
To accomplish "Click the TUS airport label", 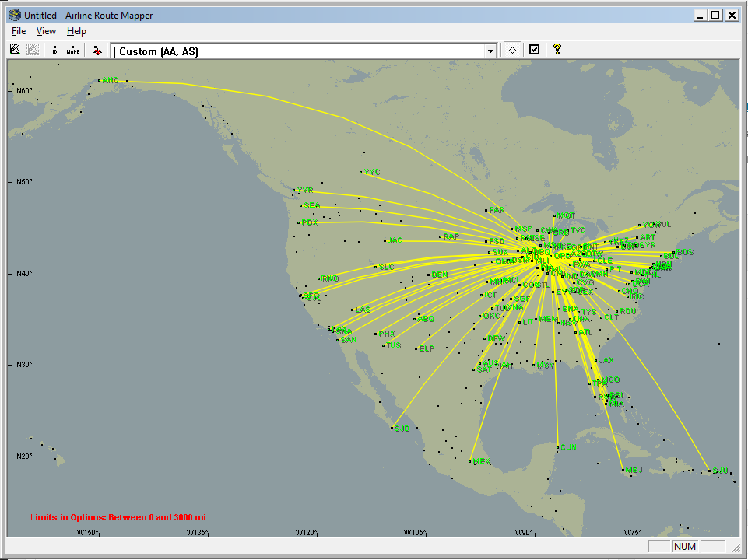I will (394, 345).
